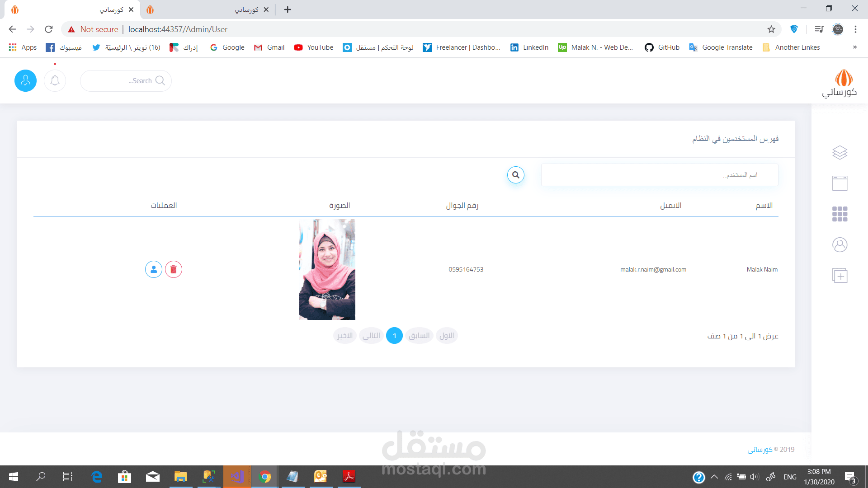
Task: Click the window icon in right sidebar
Action: (x=840, y=183)
